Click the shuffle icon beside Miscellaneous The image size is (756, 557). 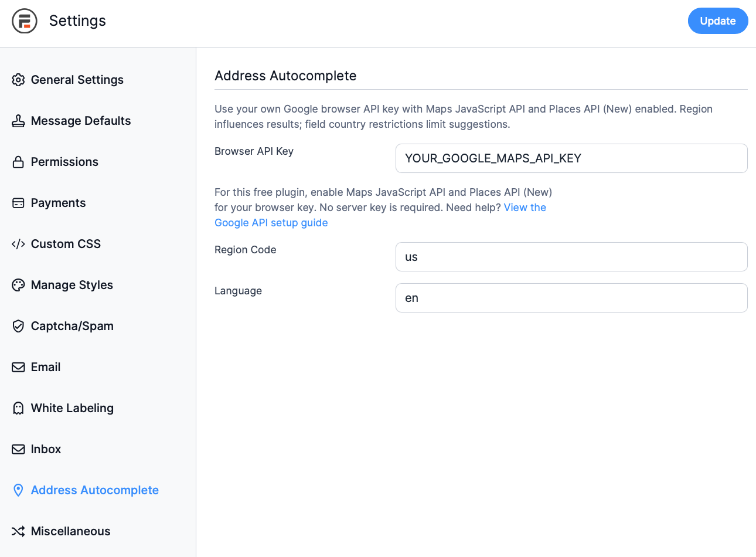18,531
